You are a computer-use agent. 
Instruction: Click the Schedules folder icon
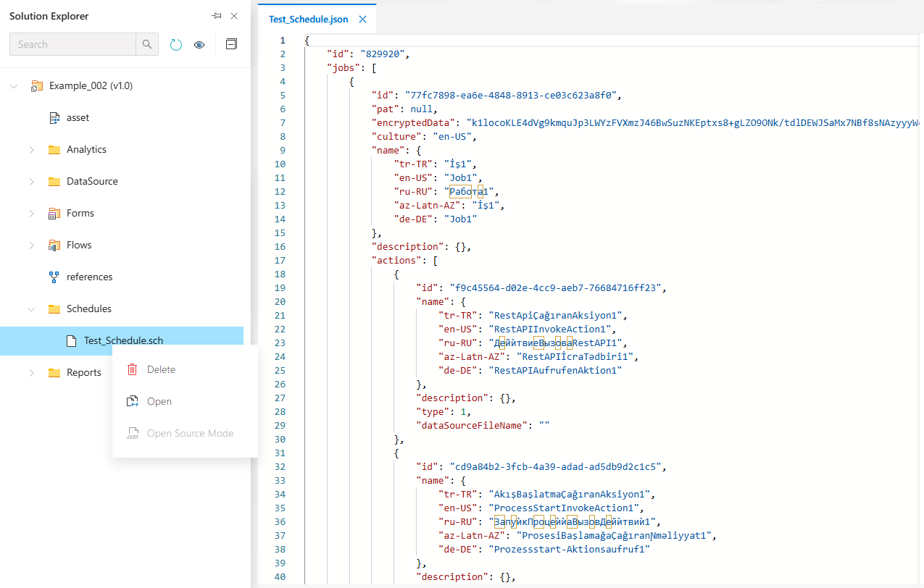click(x=54, y=309)
